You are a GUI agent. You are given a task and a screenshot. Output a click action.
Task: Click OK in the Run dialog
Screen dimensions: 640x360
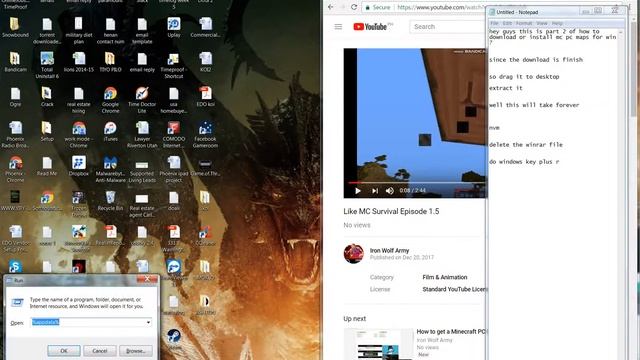coord(64,351)
